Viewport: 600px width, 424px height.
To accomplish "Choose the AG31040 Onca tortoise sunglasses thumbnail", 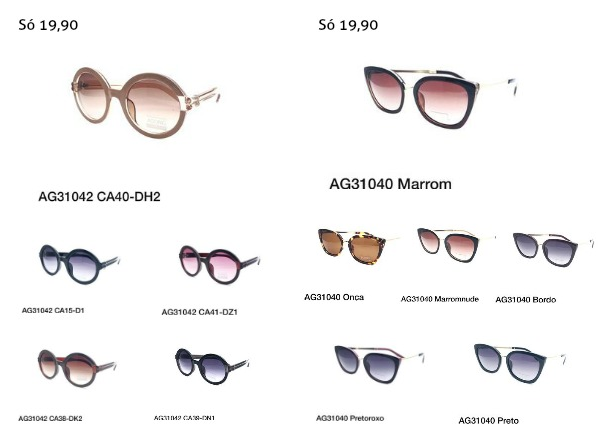I will (x=358, y=246).
